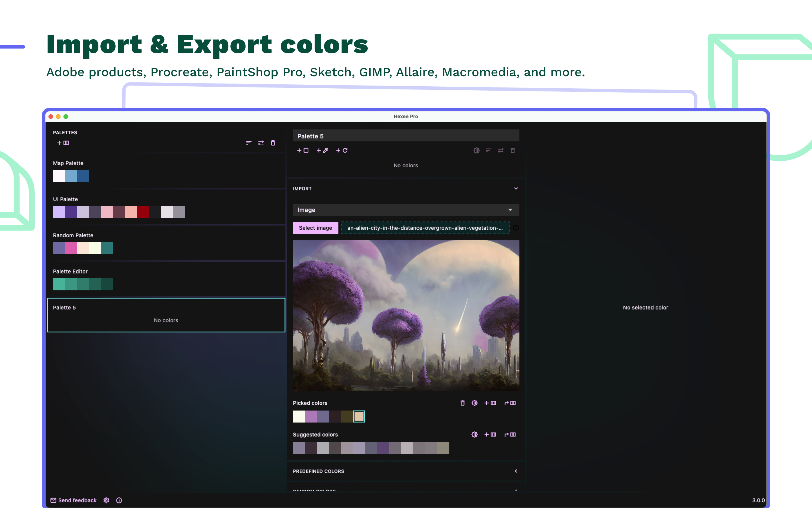
Task: Collapse the Import section
Action: (516, 189)
